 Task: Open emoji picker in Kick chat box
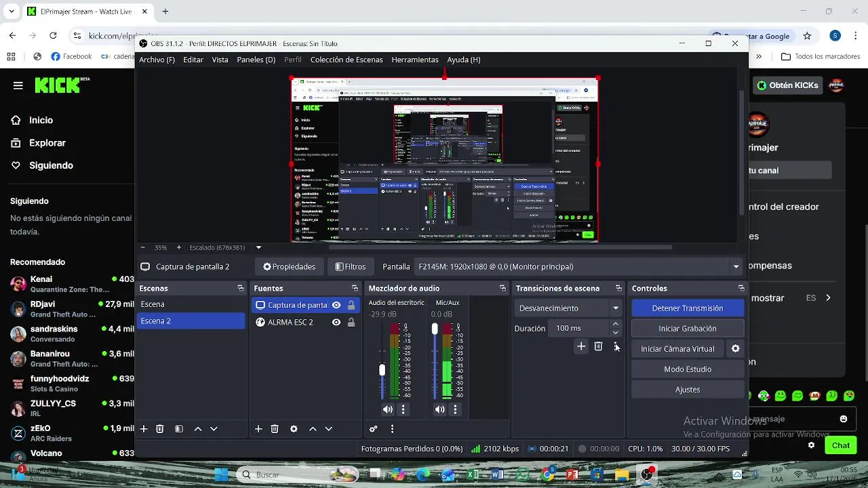click(844, 419)
